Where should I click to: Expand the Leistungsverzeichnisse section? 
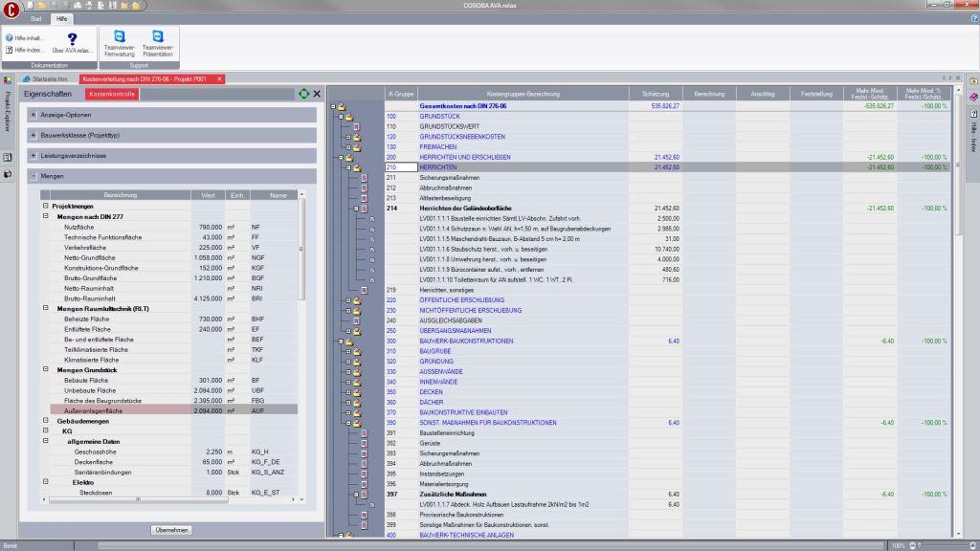(x=33, y=155)
